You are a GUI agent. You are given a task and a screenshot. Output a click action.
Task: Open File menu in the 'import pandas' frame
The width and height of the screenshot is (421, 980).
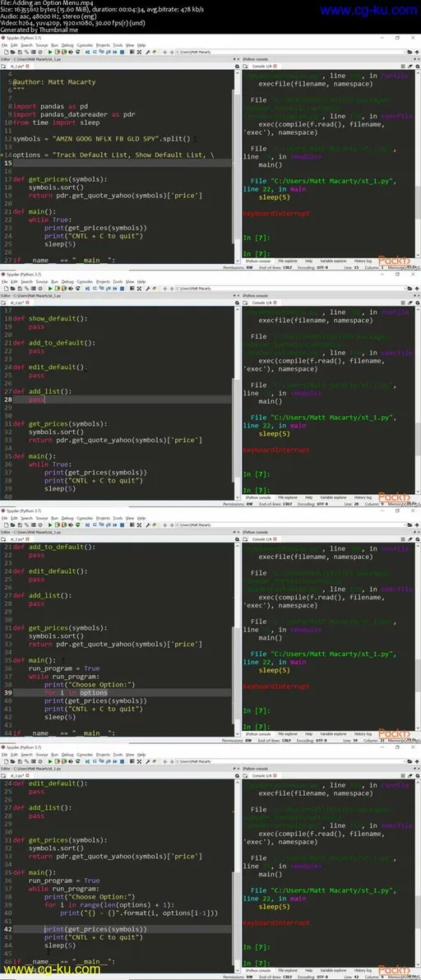4,45
